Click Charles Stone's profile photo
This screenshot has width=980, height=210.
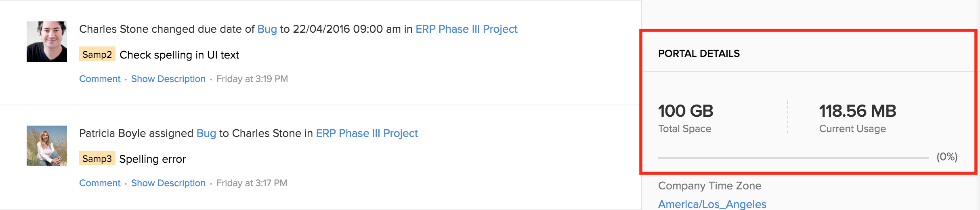point(47,42)
